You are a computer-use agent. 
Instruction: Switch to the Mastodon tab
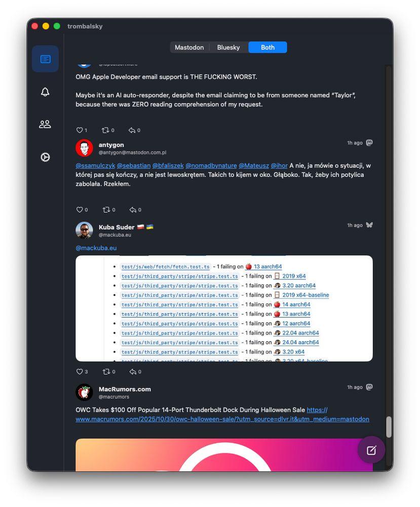tap(189, 48)
